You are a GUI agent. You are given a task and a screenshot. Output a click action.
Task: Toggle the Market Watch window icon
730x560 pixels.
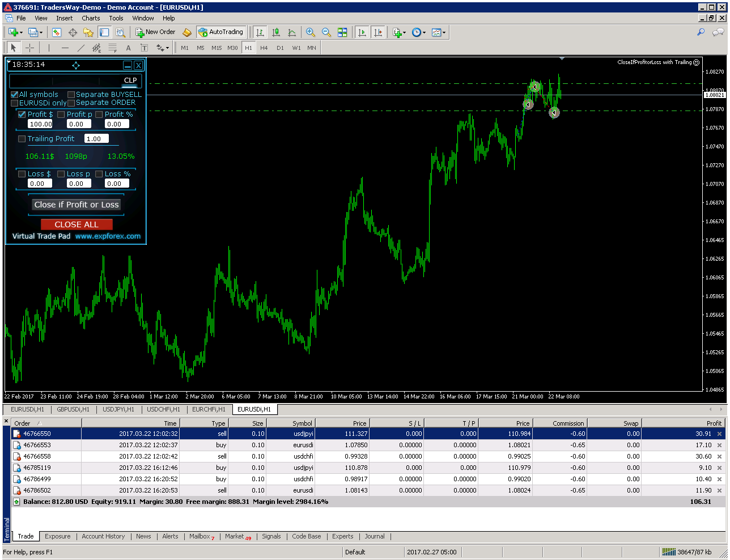click(x=57, y=32)
